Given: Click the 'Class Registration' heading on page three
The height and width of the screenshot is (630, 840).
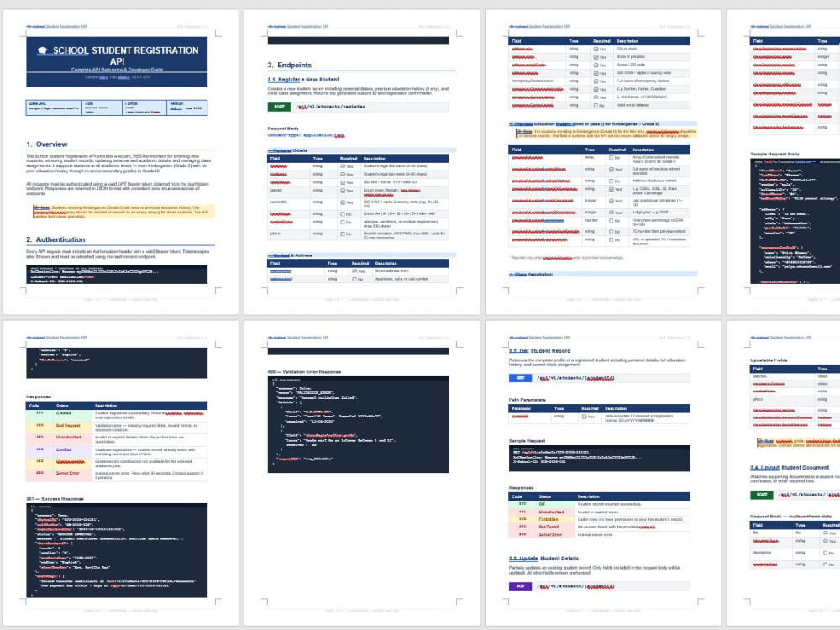Looking at the screenshot, I should coord(530,275).
